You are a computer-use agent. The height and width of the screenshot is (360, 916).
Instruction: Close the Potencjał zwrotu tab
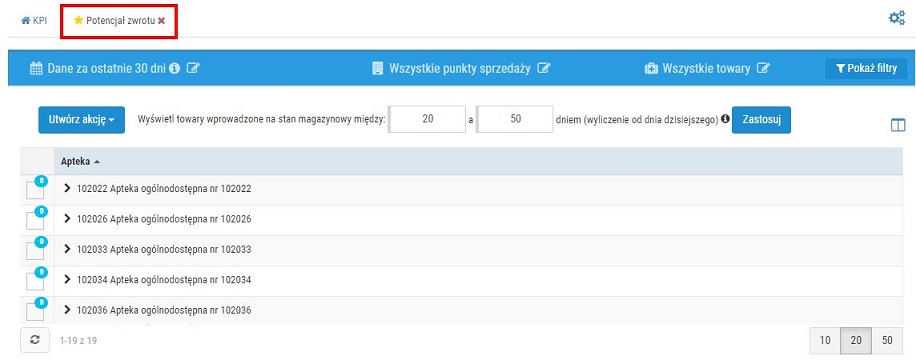(x=161, y=20)
